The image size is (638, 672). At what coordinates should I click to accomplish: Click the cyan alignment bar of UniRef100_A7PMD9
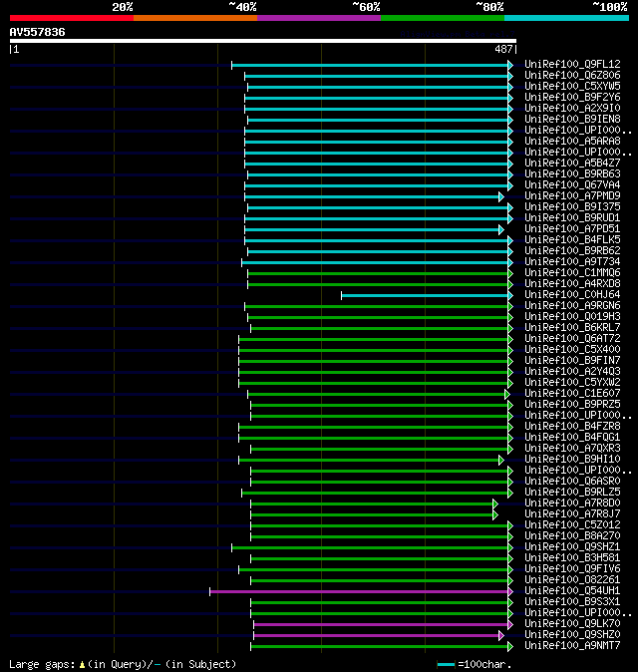[372, 197]
